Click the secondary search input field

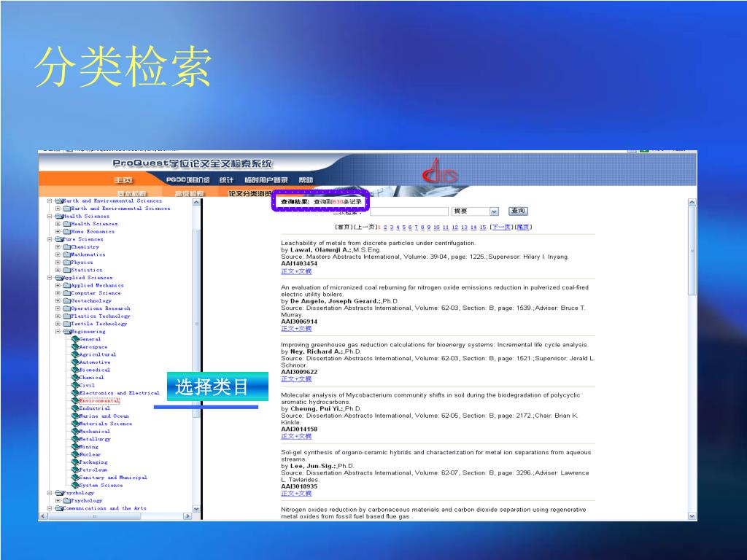tap(409, 211)
